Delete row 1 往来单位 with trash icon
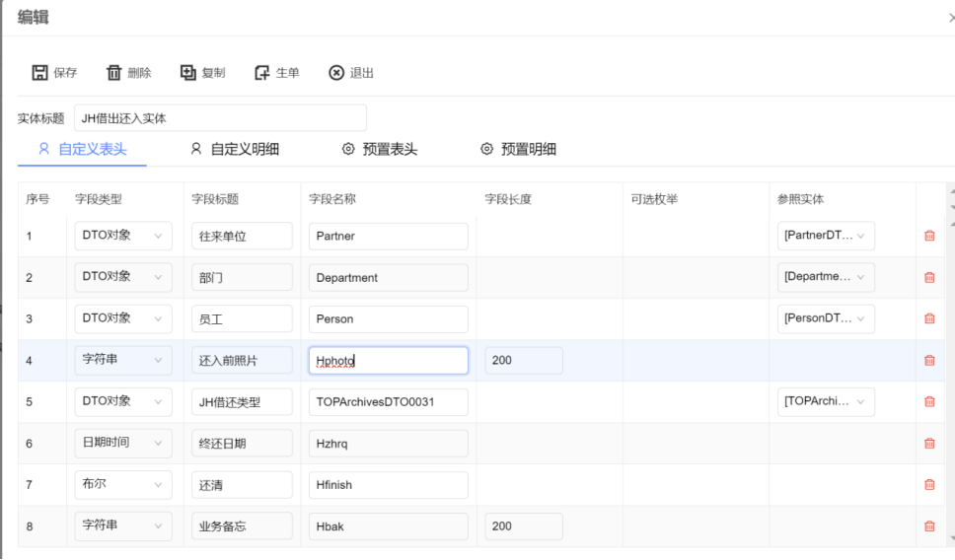Screen dimensions: 955x560 (929, 236)
